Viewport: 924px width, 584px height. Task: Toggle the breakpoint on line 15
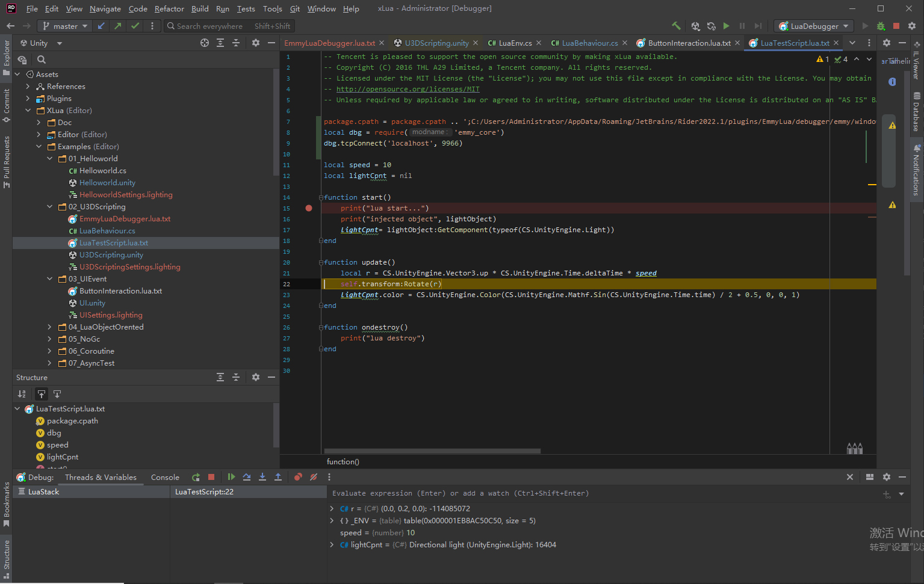309,207
